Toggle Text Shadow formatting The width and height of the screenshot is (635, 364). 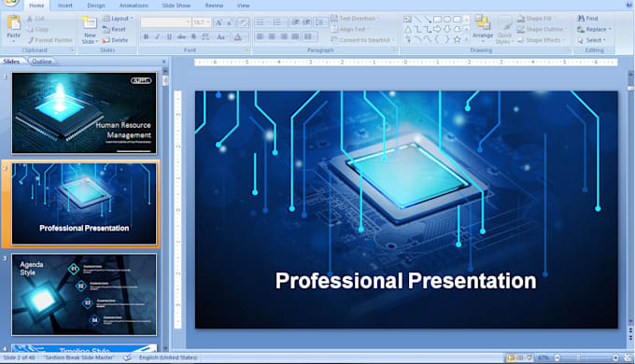pos(193,36)
